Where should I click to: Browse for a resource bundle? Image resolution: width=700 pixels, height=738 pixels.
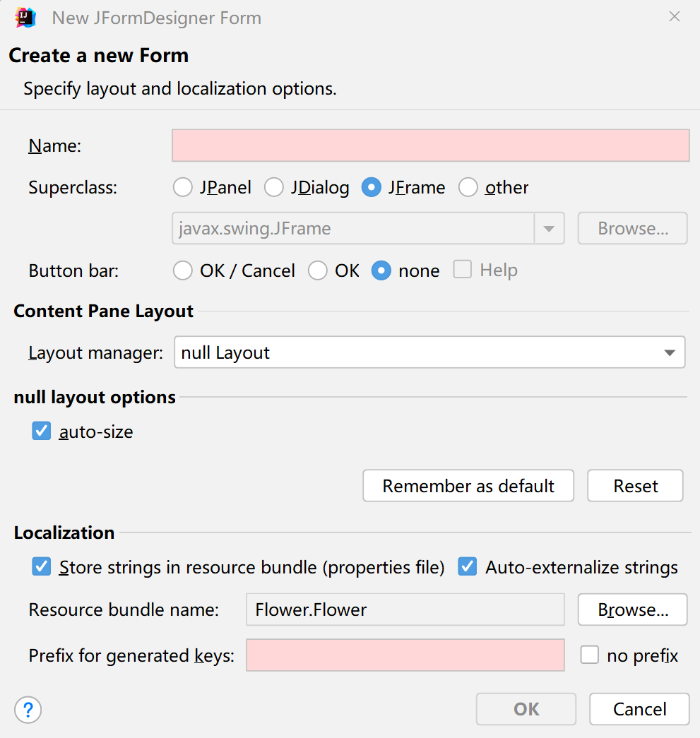(632, 609)
